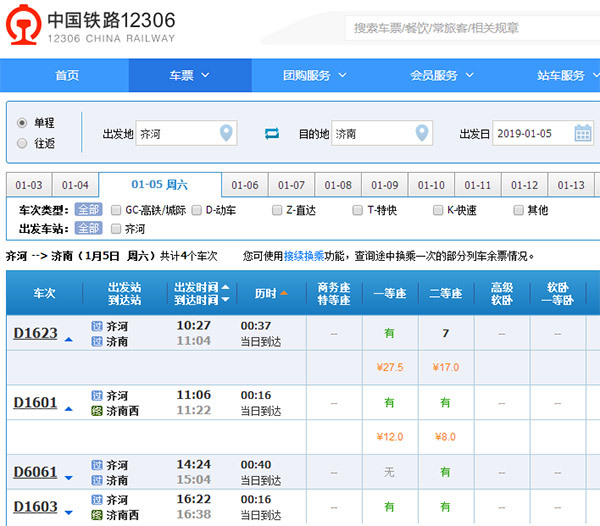The width and height of the screenshot is (600, 526).
Task: Open train number D1603 link
Action: pyautogui.click(x=35, y=507)
